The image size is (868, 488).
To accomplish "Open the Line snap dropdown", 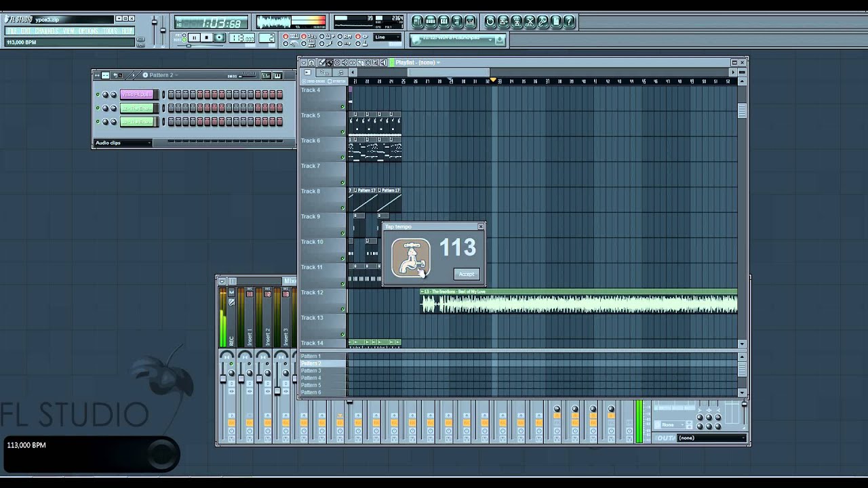I will click(387, 37).
